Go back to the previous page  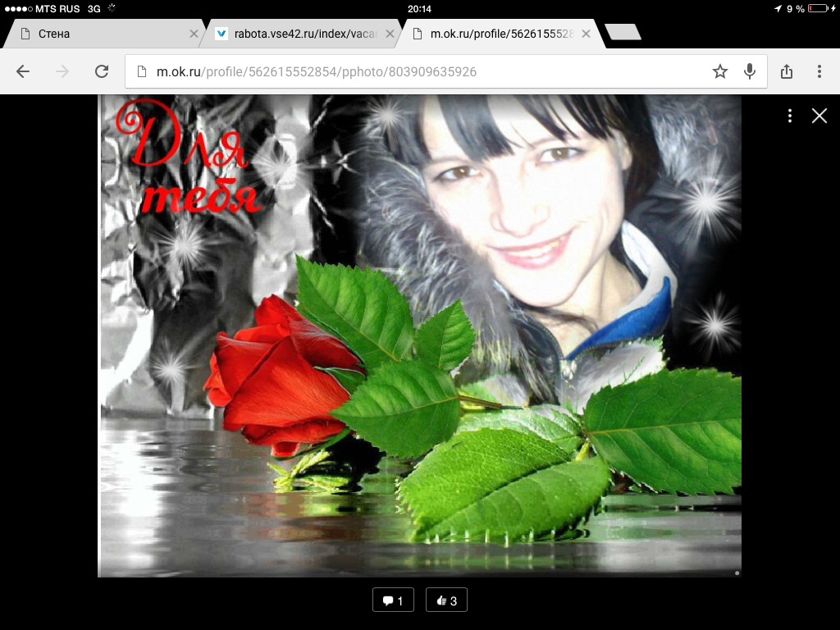tap(23, 72)
